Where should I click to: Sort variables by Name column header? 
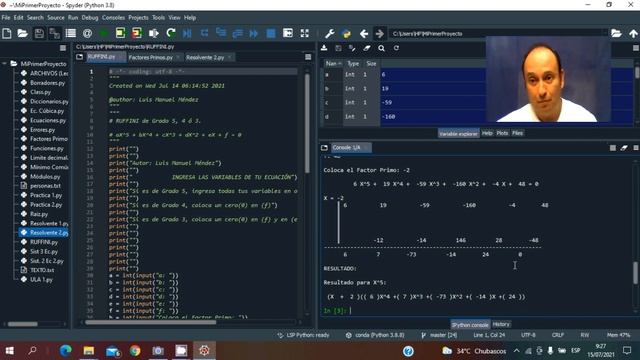(333, 64)
